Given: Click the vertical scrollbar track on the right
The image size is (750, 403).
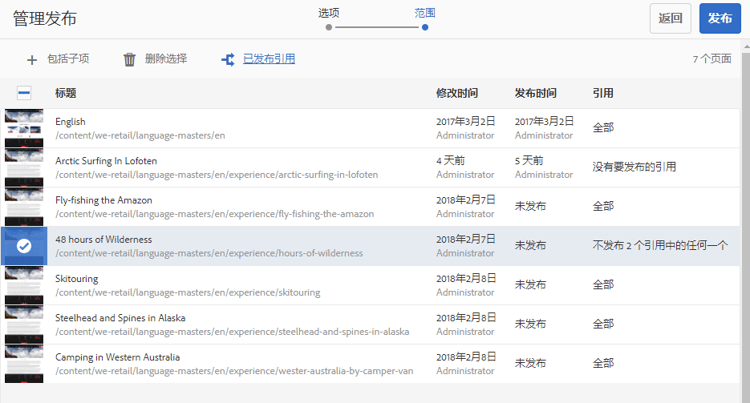Looking at the screenshot, I should (746, 225).
